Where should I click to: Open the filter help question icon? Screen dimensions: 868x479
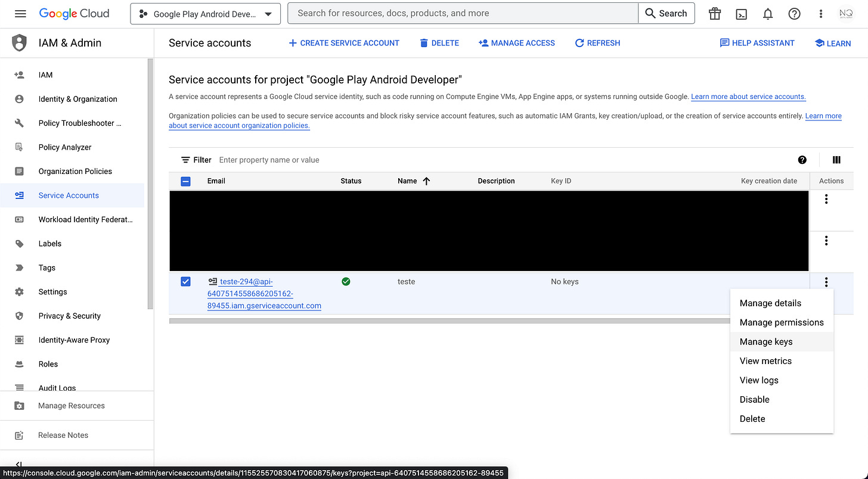pyautogui.click(x=802, y=160)
